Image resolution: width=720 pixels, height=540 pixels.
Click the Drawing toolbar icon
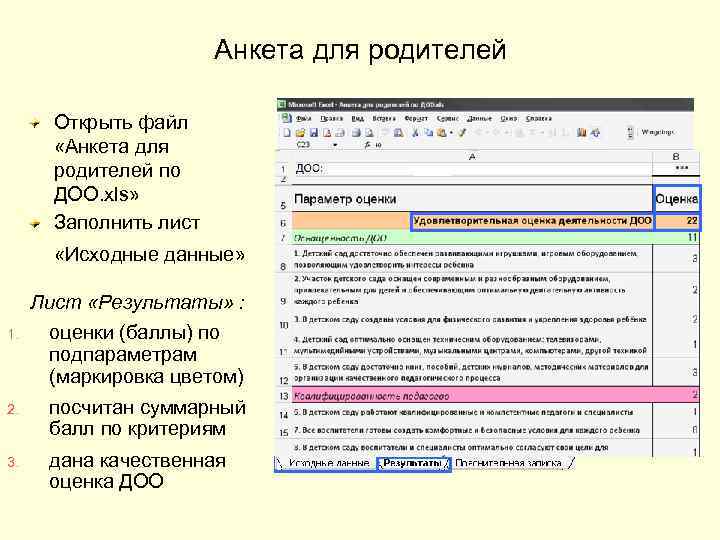click(x=596, y=133)
